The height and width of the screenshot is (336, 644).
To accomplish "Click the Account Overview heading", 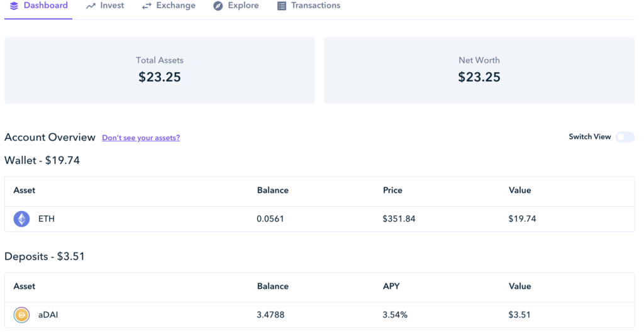I will point(50,138).
